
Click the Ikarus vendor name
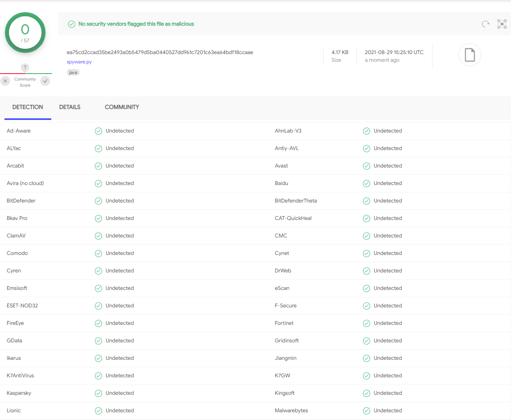pyautogui.click(x=14, y=358)
